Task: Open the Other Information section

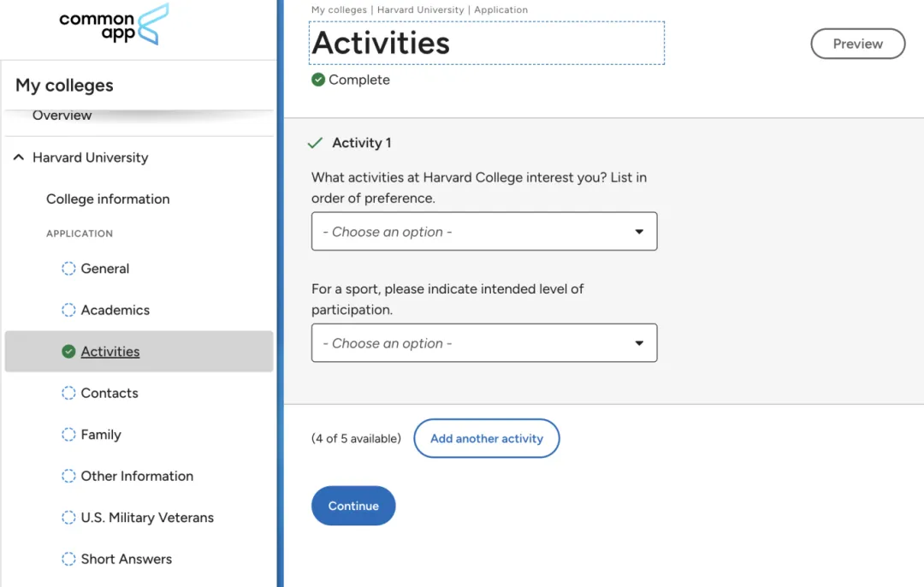Action: [137, 476]
